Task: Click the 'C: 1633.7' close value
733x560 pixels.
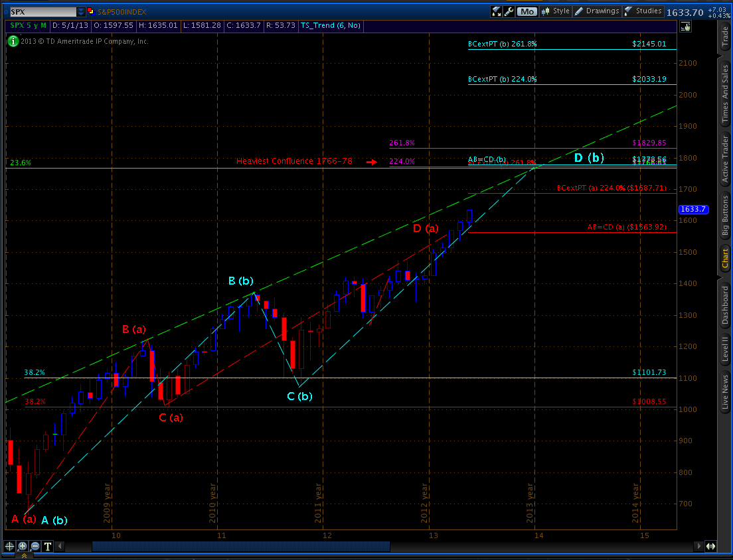Action: coord(244,26)
